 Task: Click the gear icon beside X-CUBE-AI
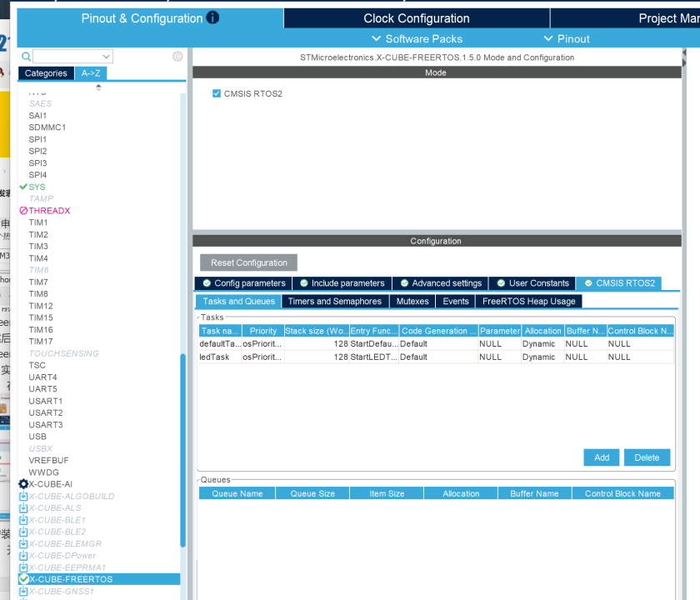coord(23,484)
